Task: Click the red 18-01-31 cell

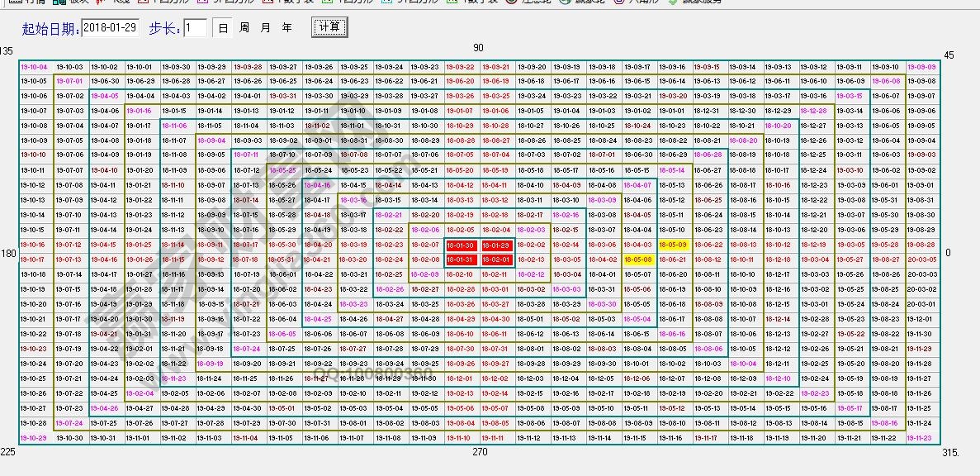Action: coord(461,260)
